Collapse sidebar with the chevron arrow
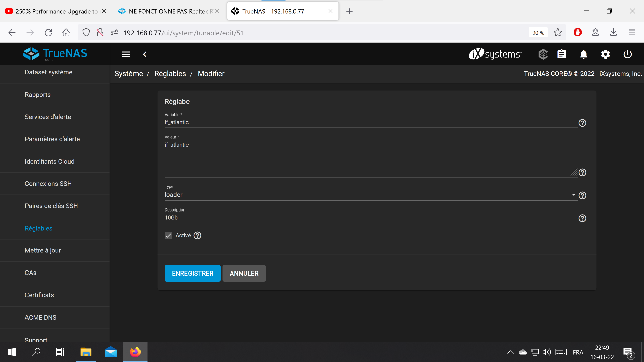Screen dimensions: 644x362 point(145,54)
